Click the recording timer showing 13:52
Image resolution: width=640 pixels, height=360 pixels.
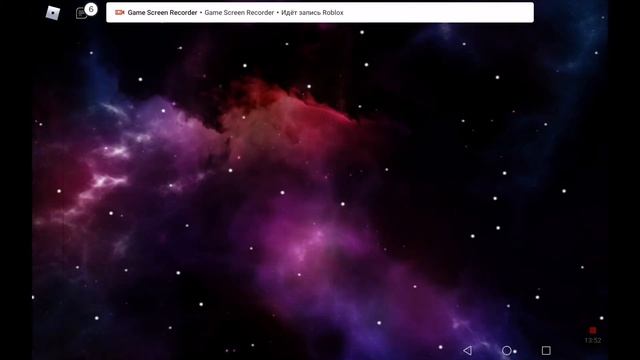593,340
